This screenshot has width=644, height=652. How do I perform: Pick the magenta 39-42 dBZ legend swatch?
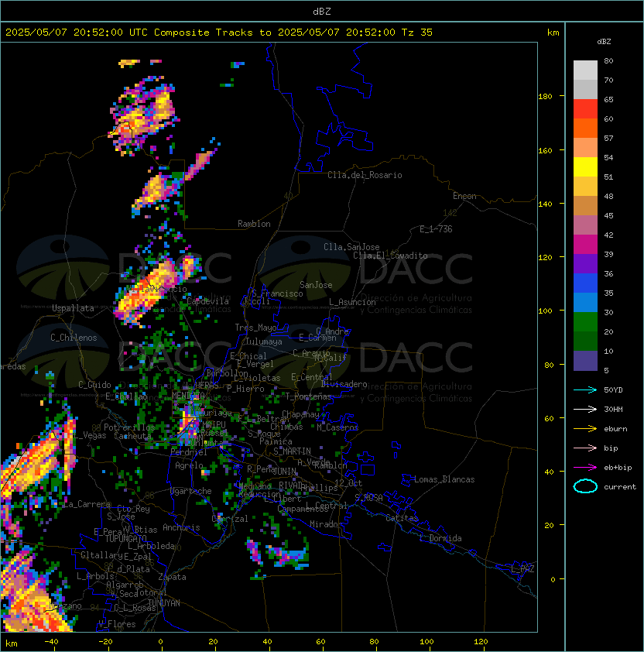pyautogui.click(x=585, y=245)
